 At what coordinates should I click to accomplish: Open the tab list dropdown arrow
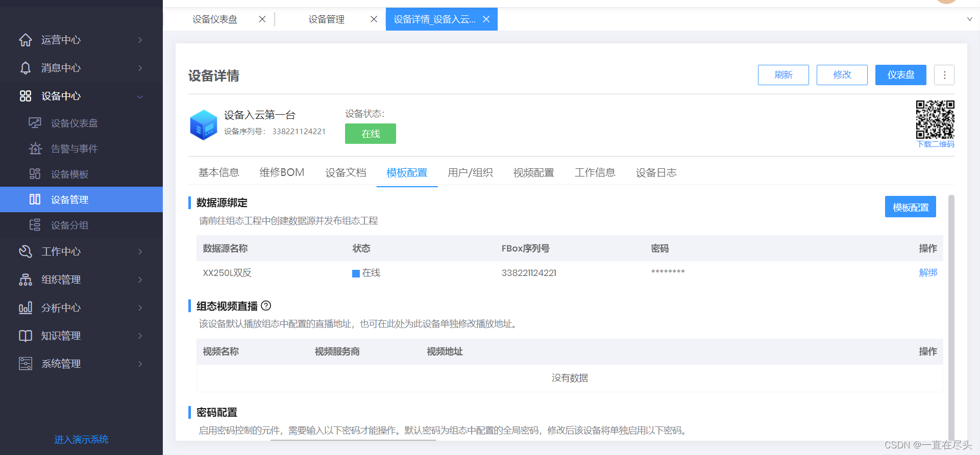pos(969,19)
